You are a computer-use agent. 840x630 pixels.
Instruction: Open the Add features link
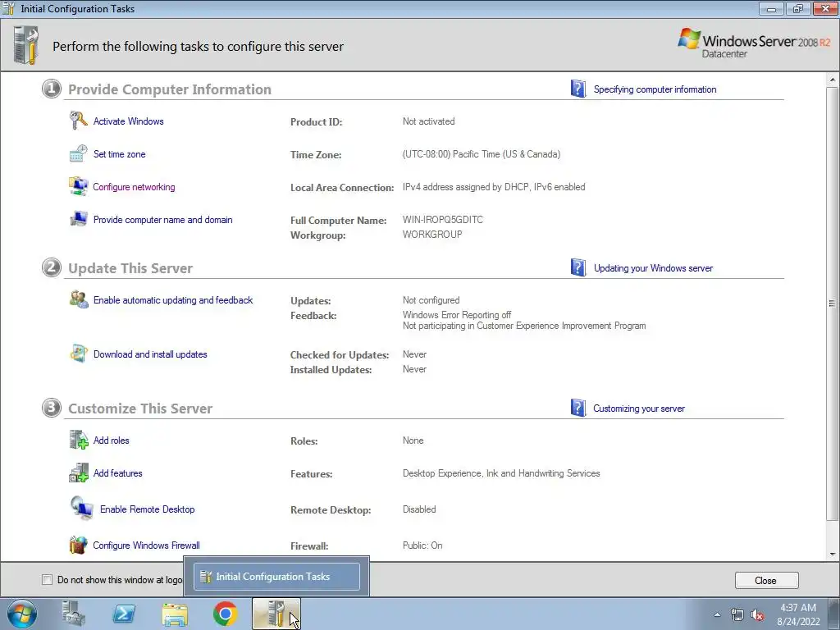(118, 473)
